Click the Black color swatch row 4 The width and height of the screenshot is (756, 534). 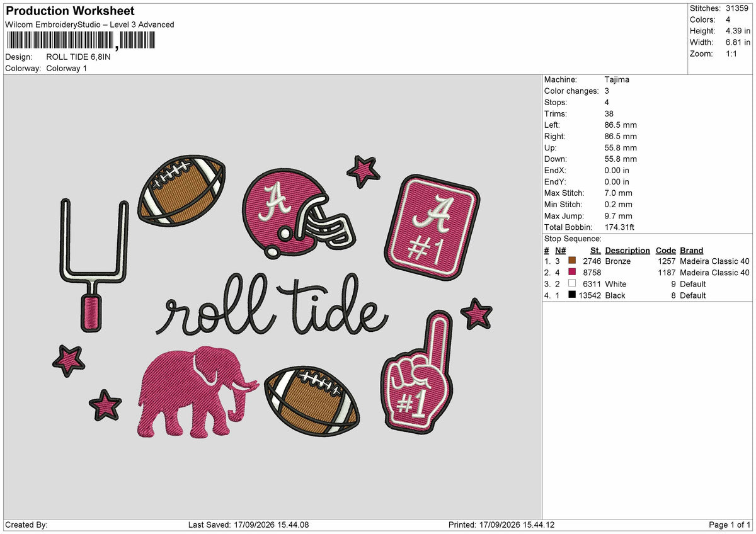572,295
